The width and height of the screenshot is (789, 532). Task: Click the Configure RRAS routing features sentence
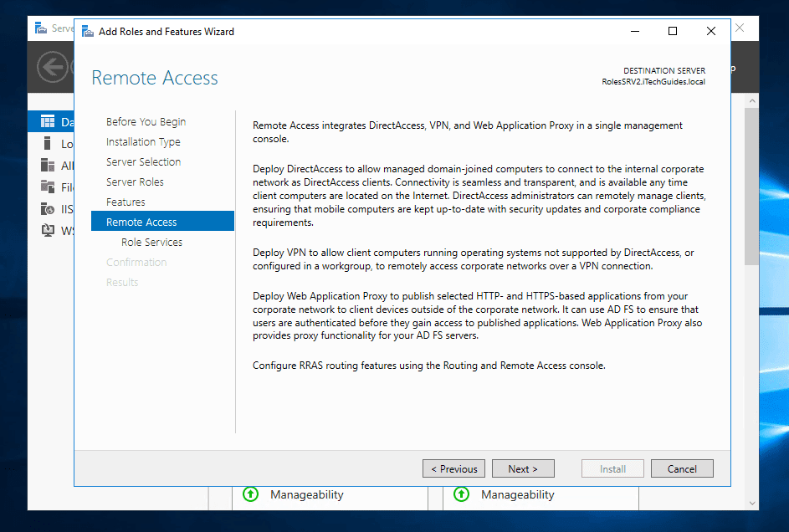tap(428, 366)
